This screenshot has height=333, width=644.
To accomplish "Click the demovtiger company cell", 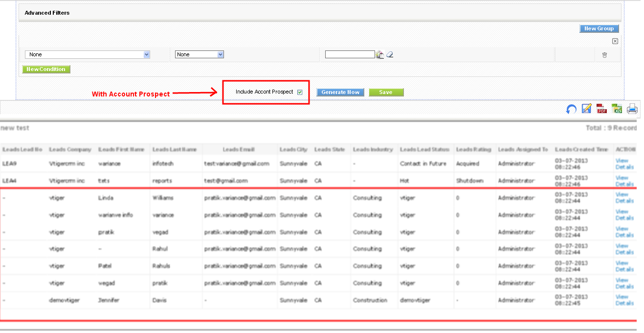I will coord(64,300).
